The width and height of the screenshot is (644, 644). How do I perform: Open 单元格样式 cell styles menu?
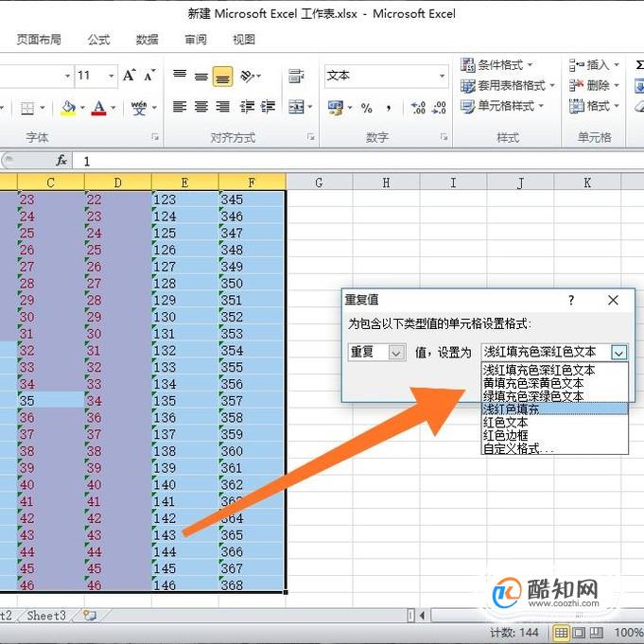tap(502, 106)
